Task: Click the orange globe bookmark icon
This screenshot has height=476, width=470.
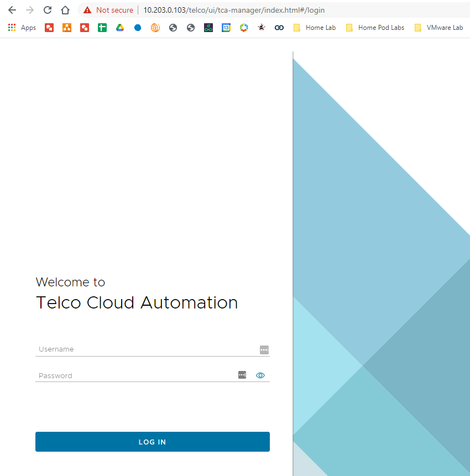Action: pyautogui.click(x=155, y=28)
